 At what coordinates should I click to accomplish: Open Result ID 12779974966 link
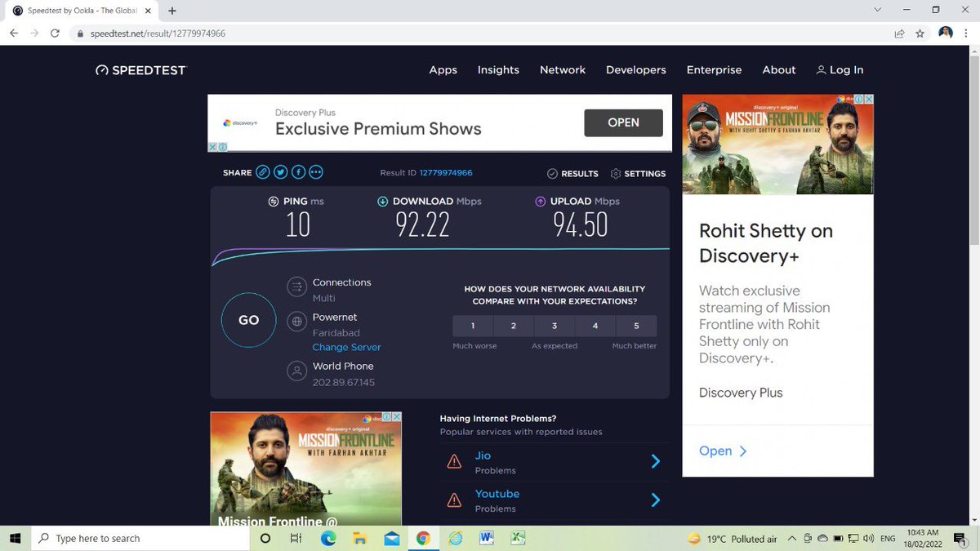(446, 173)
